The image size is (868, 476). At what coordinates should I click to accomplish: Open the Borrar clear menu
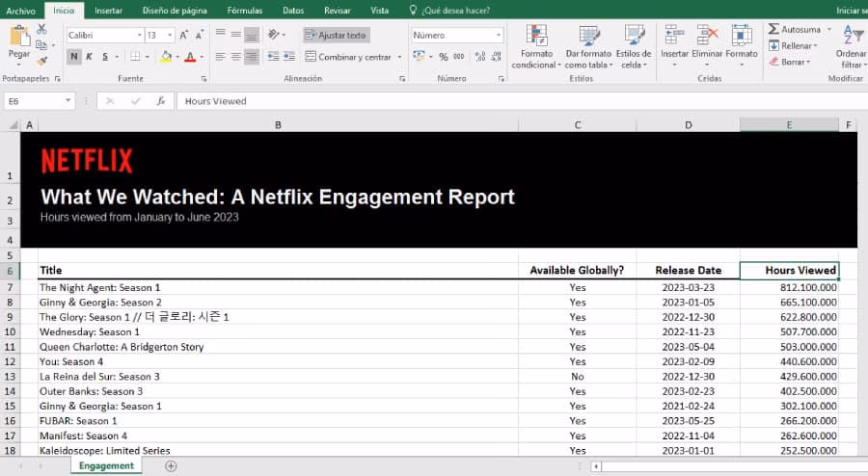[x=790, y=62]
